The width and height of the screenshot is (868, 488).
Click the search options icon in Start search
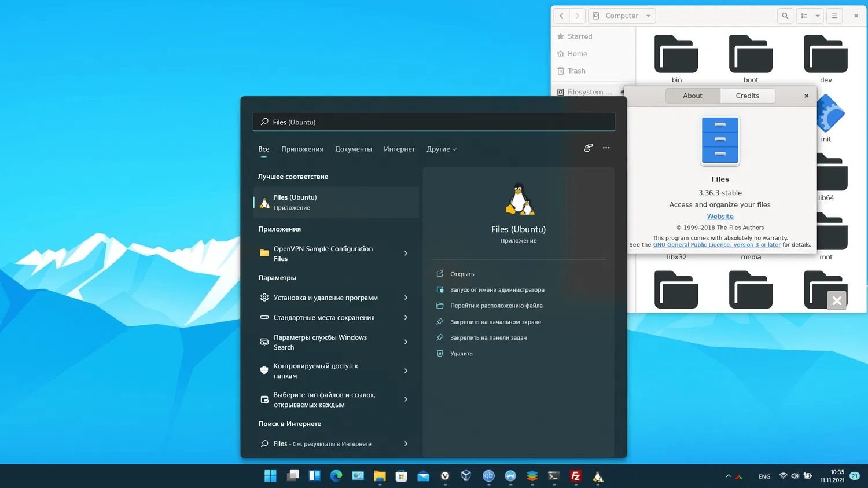(x=588, y=148)
